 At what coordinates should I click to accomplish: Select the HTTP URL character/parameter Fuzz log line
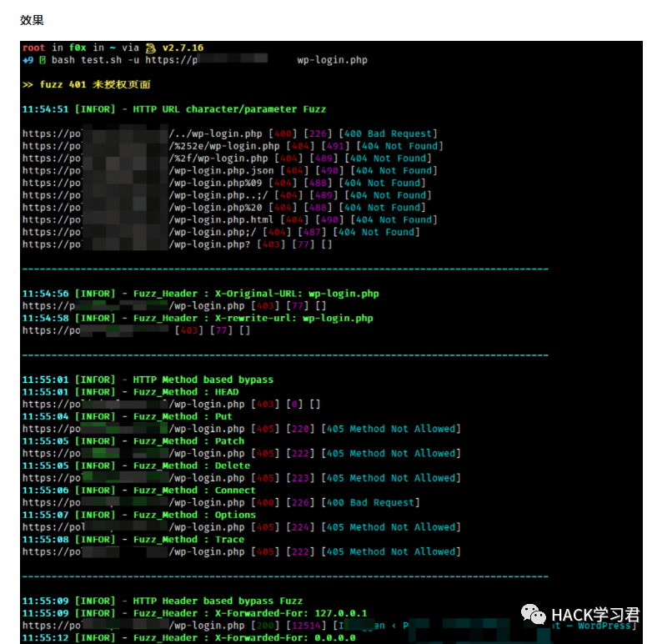coord(174,109)
